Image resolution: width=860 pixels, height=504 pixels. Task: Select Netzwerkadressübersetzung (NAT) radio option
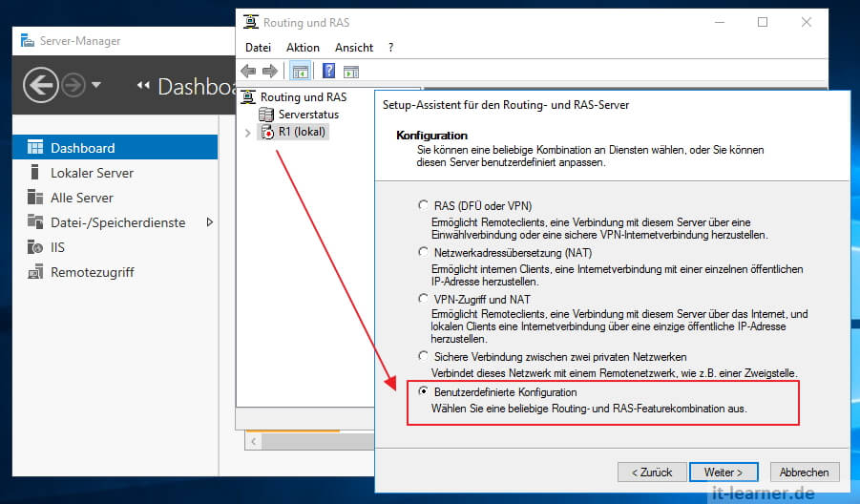423,252
